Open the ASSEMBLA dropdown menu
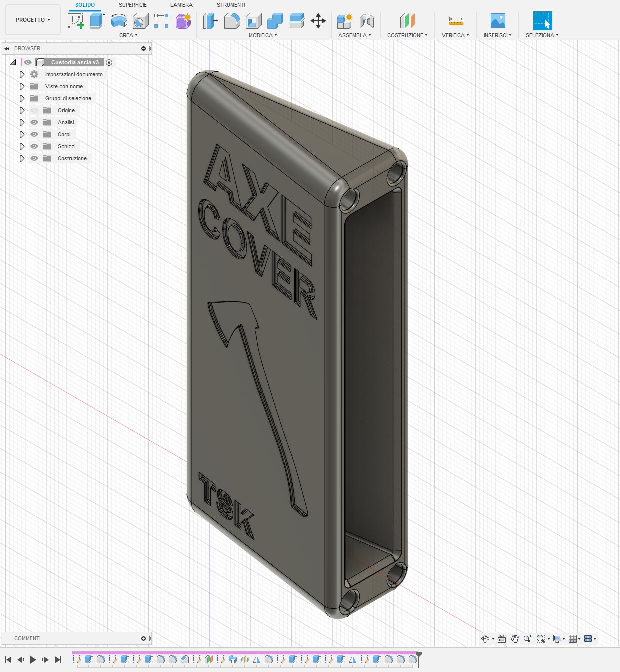 [x=355, y=35]
